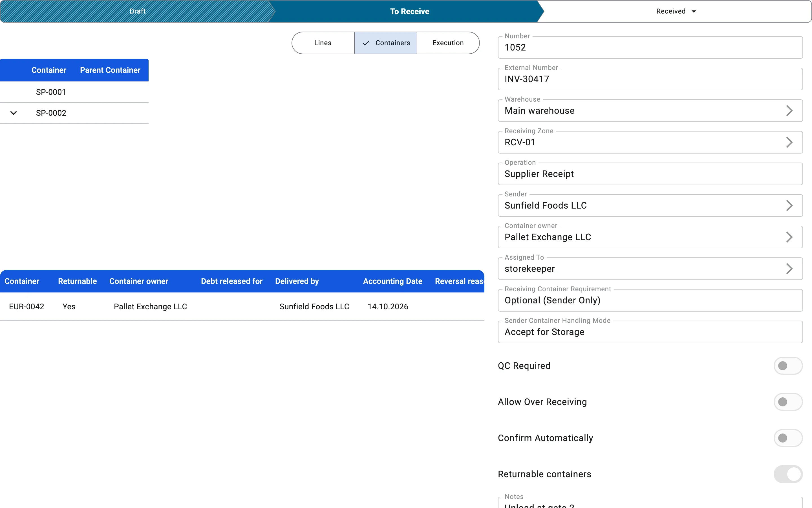Select the Containers tab
Screen dimensions: 812x508
point(385,43)
